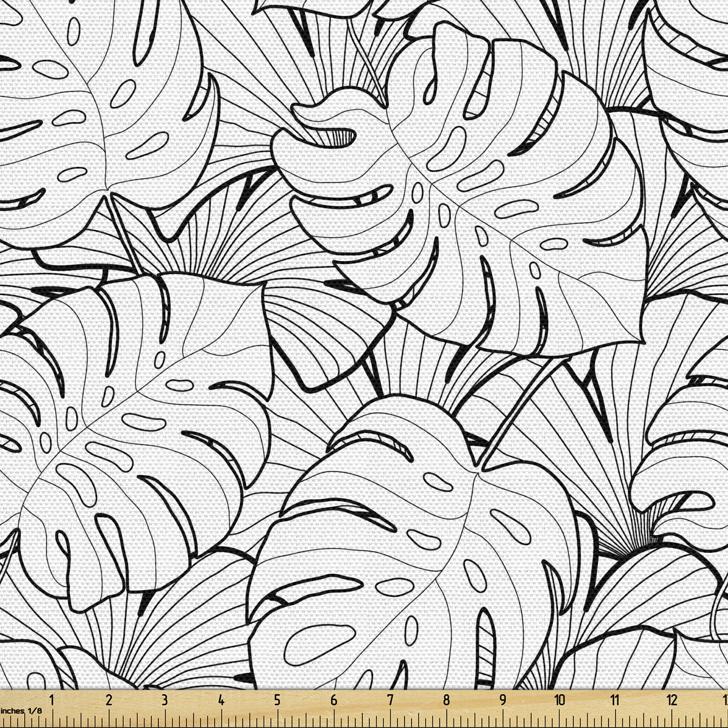Screen dimensions: 728x728
Task: Click the number 3 on the ruler
Action: (x=165, y=700)
